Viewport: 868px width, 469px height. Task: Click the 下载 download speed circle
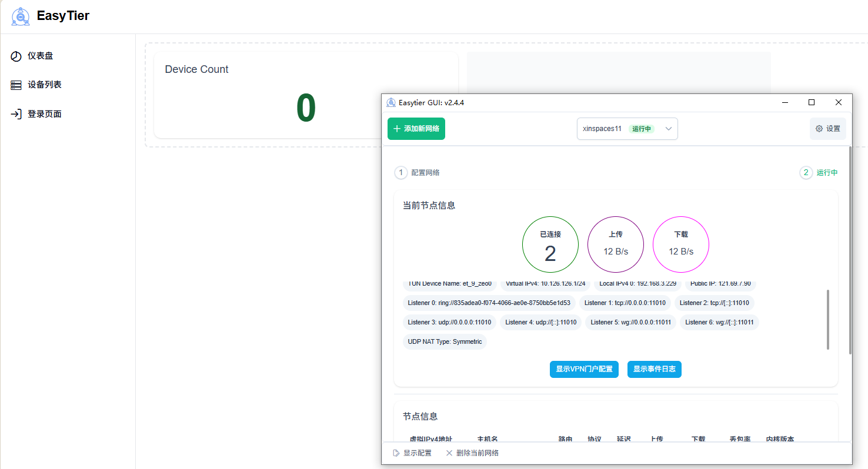click(x=681, y=245)
